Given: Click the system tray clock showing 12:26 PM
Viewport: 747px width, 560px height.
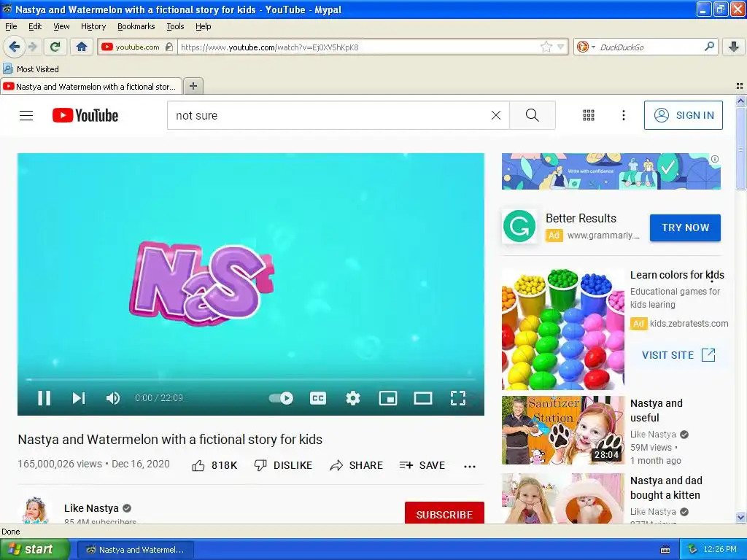Looking at the screenshot, I should [719, 550].
